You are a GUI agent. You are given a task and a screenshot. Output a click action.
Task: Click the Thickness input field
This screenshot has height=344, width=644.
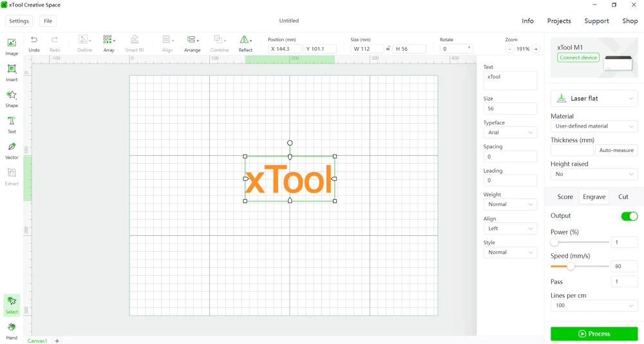click(x=572, y=151)
